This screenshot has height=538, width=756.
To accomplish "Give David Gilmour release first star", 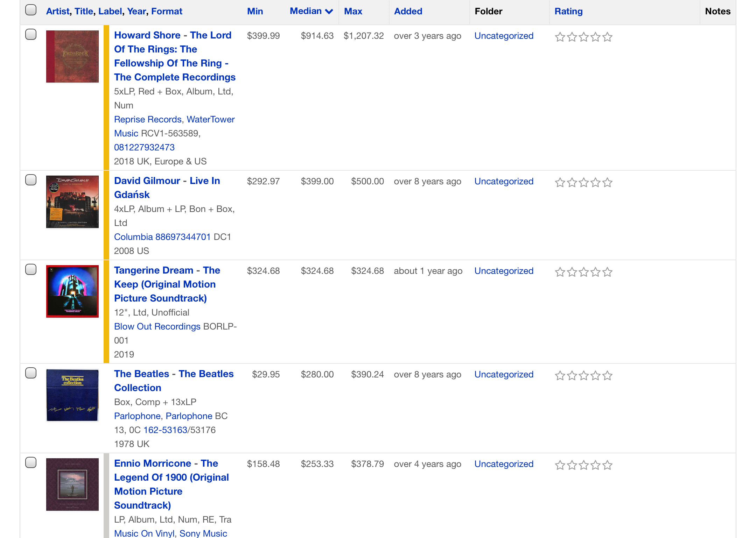I will click(x=560, y=182).
